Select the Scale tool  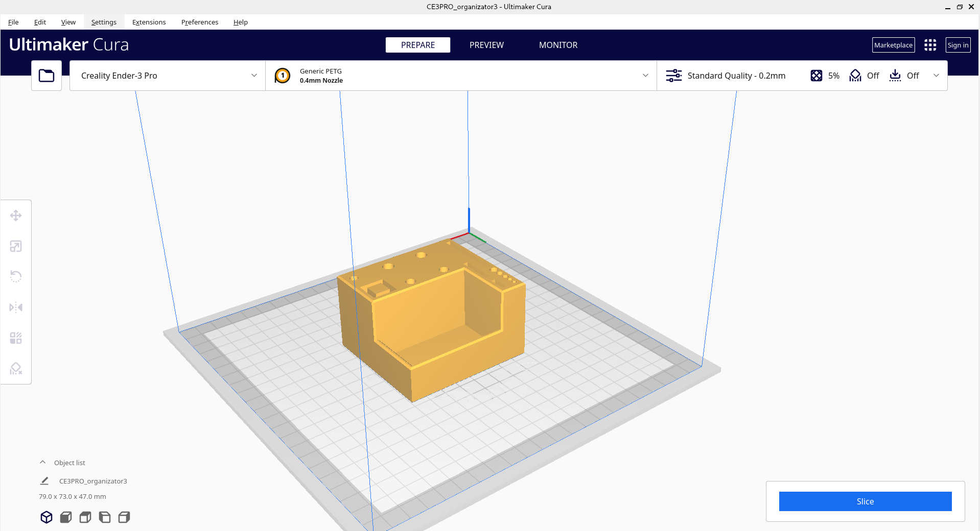[x=16, y=247]
